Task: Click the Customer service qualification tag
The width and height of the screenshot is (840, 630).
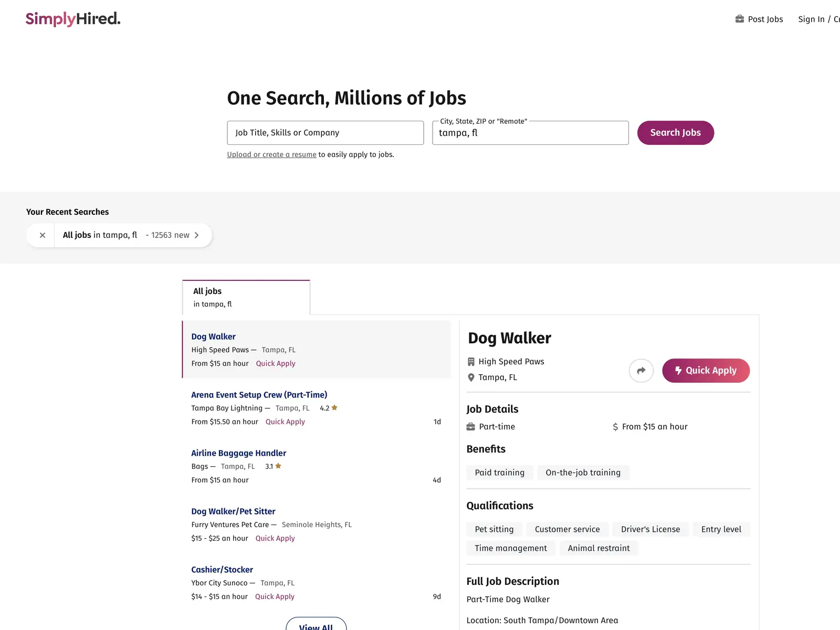Action: pos(568,529)
